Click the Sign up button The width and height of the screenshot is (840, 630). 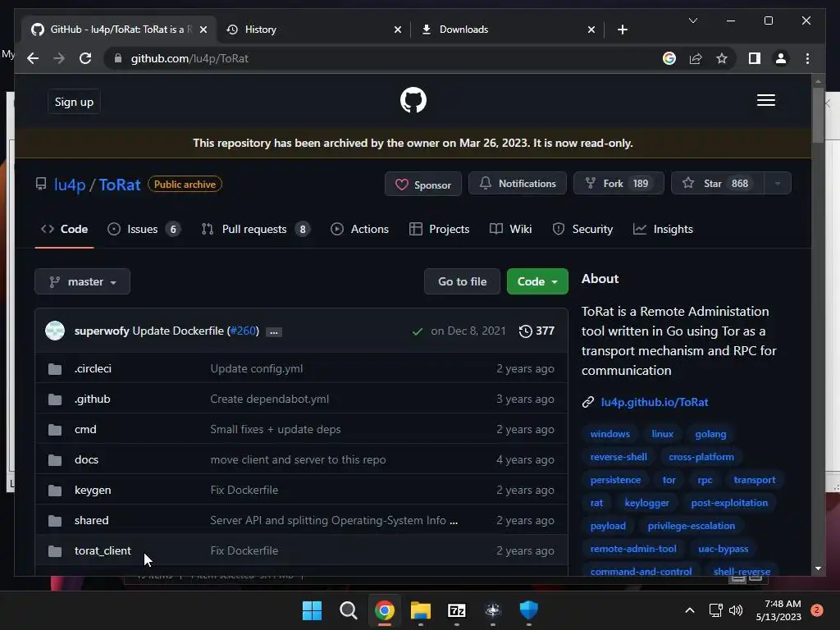(74, 102)
